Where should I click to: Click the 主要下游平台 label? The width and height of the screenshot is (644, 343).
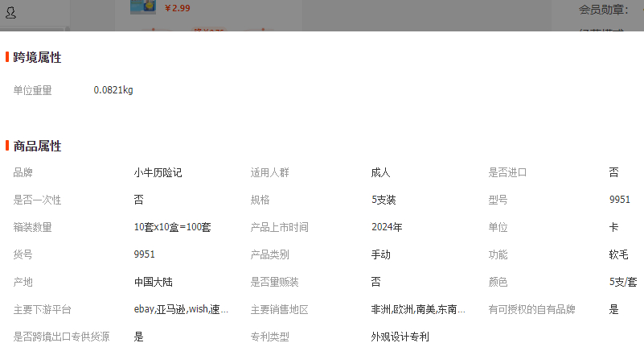43,309
